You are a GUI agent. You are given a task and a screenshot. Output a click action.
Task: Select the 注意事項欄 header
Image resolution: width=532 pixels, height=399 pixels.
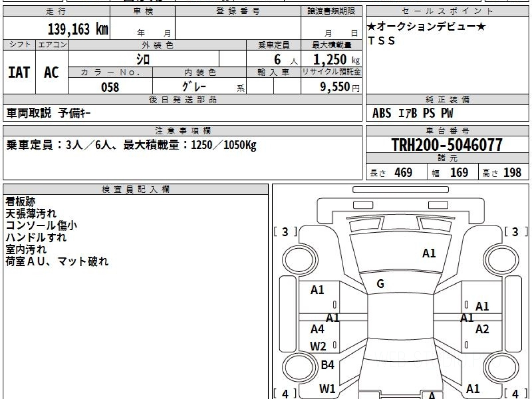coord(183,131)
